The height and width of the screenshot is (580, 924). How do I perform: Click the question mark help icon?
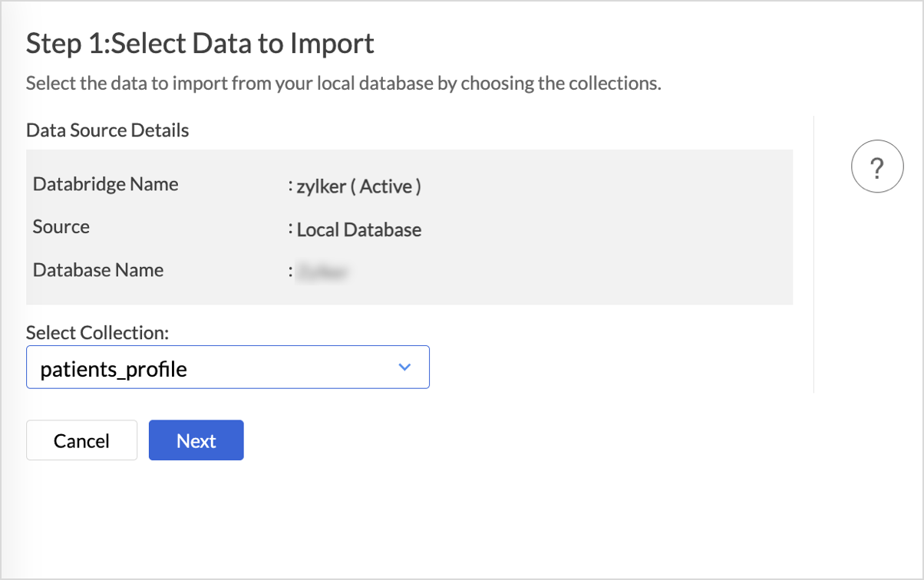coord(877,166)
